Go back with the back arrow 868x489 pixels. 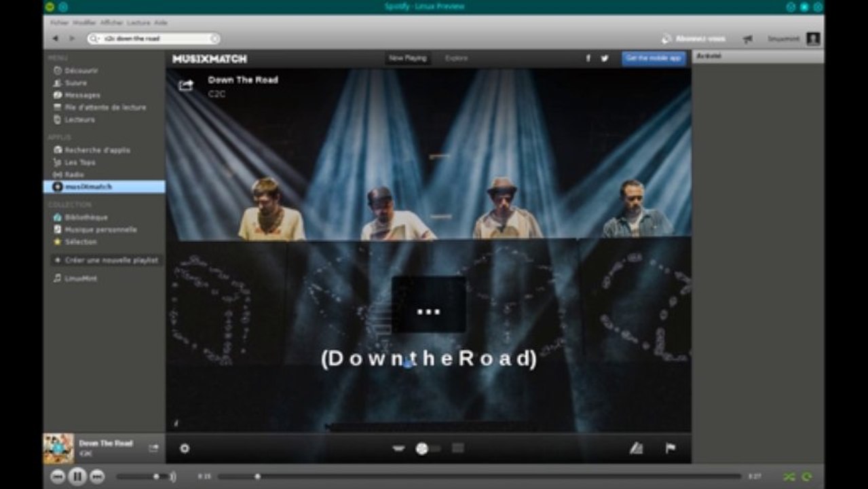56,39
